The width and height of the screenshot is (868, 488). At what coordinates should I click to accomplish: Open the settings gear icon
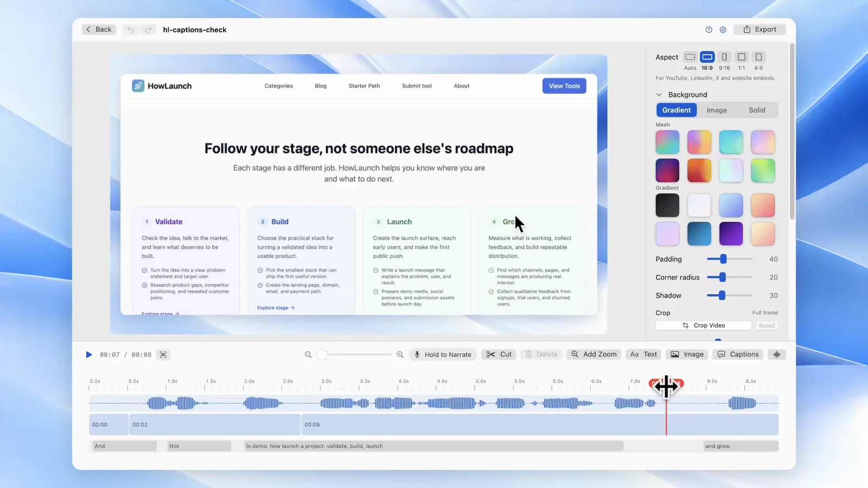tap(723, 30)
